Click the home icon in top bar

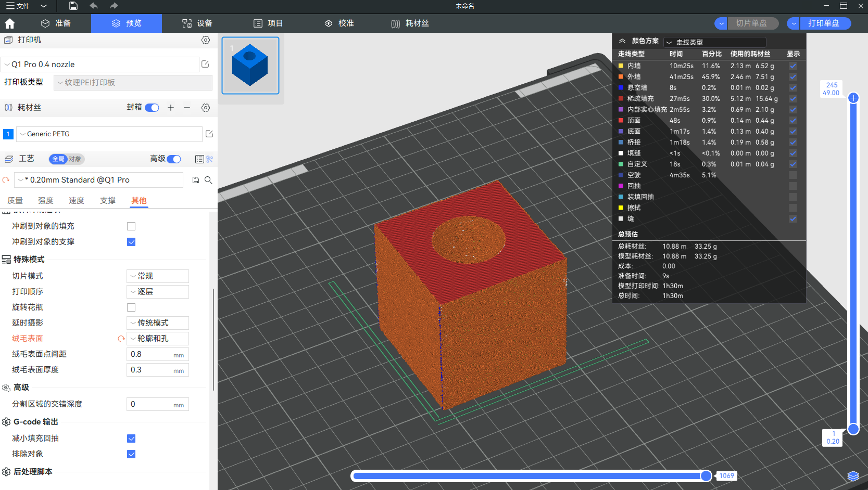[9, 23]
